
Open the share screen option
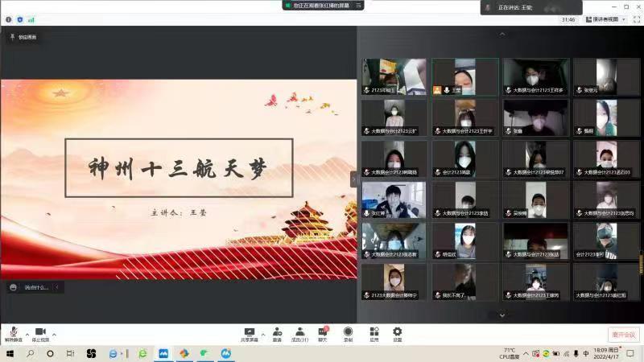click(250, 332)
